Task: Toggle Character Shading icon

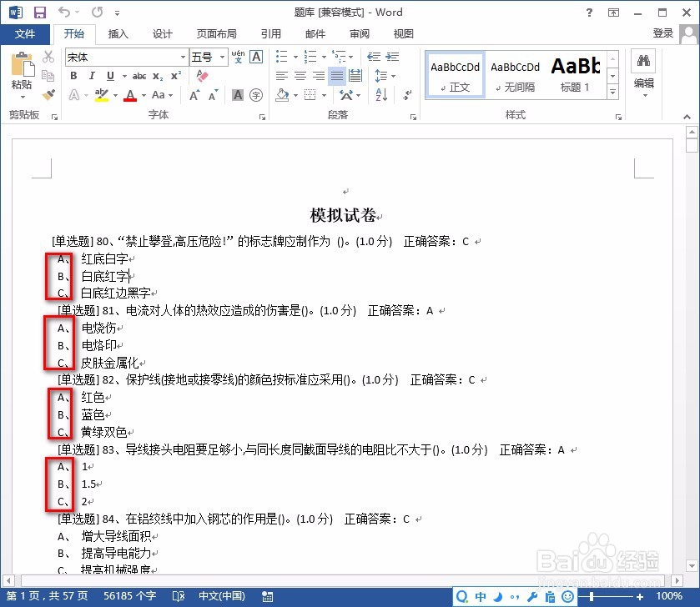Action: tap(238, 94)
